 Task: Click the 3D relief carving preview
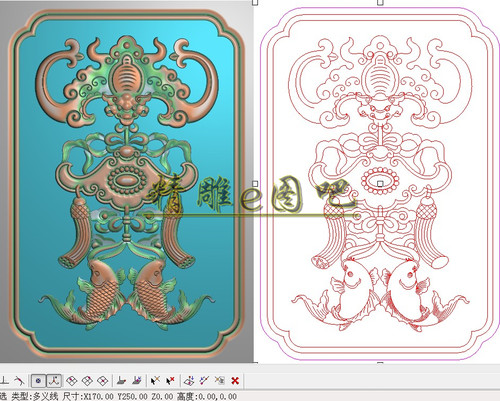tap(127, 183)
